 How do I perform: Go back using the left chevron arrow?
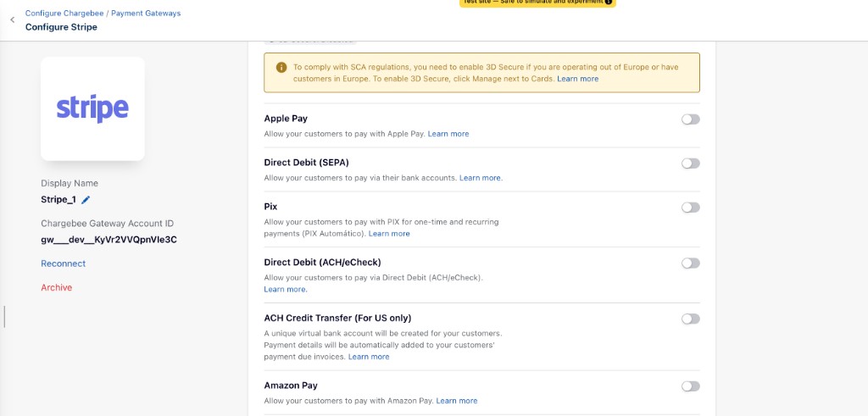click(12, 20)
